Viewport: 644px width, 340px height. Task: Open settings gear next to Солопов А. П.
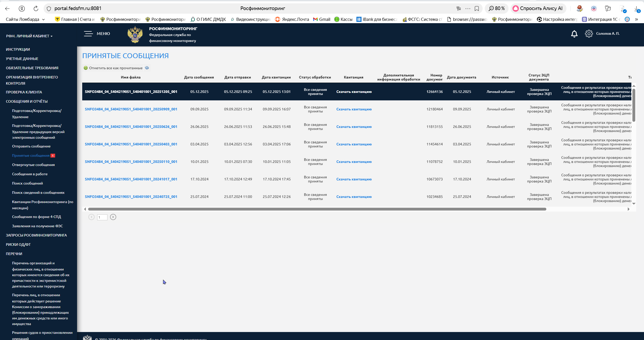coord(589,34)
